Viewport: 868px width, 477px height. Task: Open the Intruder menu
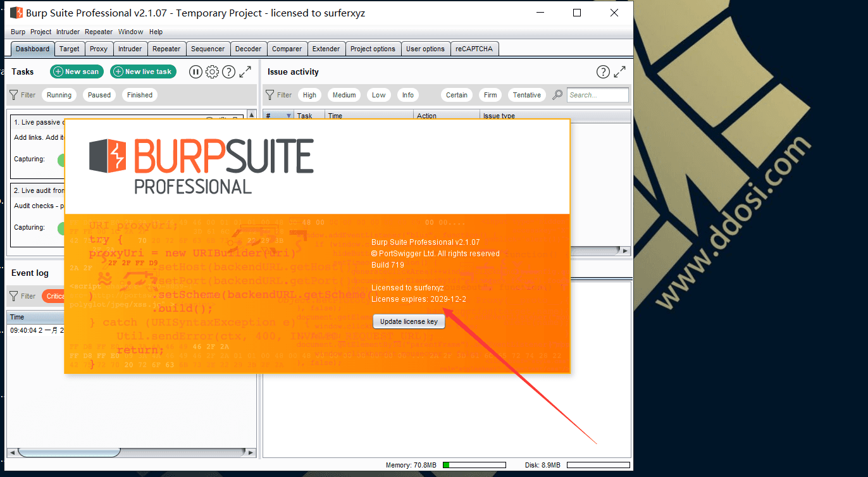click(x=68, y=32)
